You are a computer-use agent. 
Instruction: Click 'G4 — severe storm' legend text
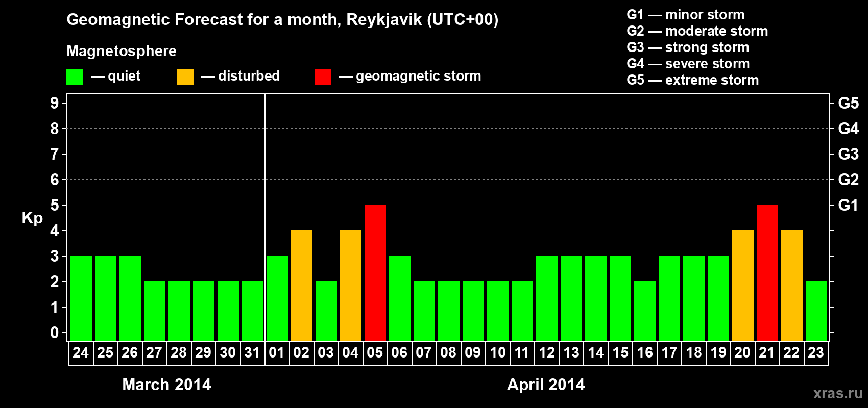click(688, 64)
